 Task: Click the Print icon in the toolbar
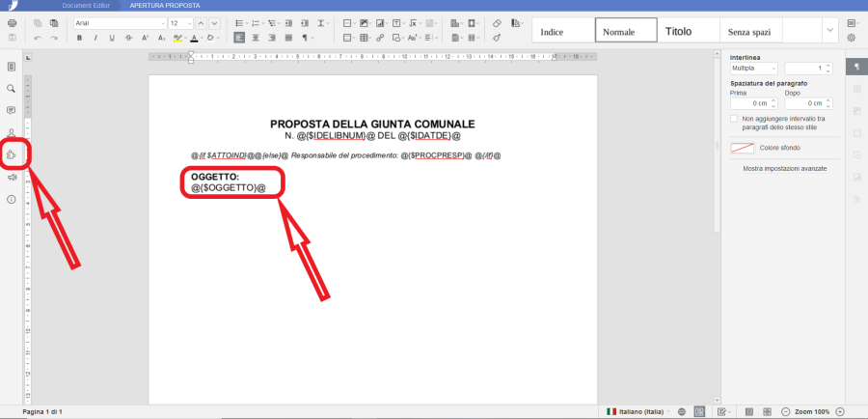point(12,22)
